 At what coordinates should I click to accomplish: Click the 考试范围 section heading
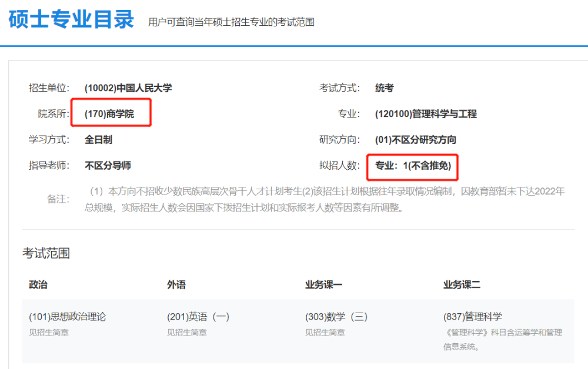(46, 254)
